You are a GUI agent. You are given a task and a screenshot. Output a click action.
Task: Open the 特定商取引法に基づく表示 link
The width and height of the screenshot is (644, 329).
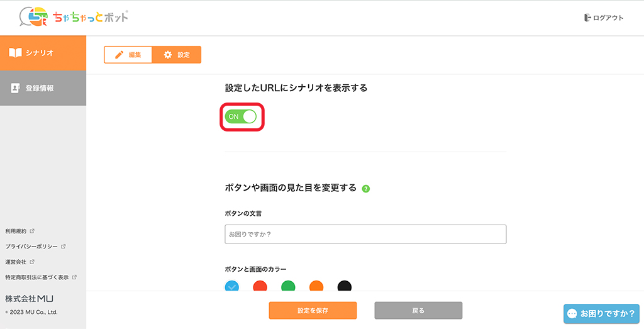coord(37,277)
